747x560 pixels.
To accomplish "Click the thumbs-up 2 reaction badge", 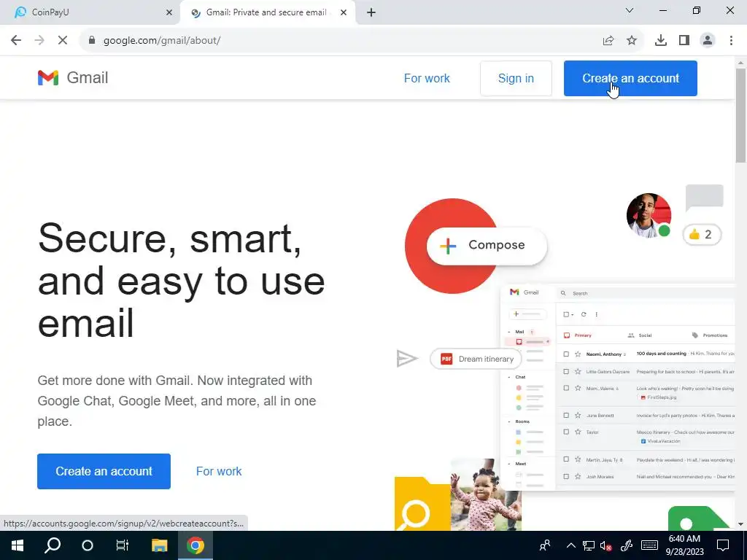I will [x=702, y=234].
